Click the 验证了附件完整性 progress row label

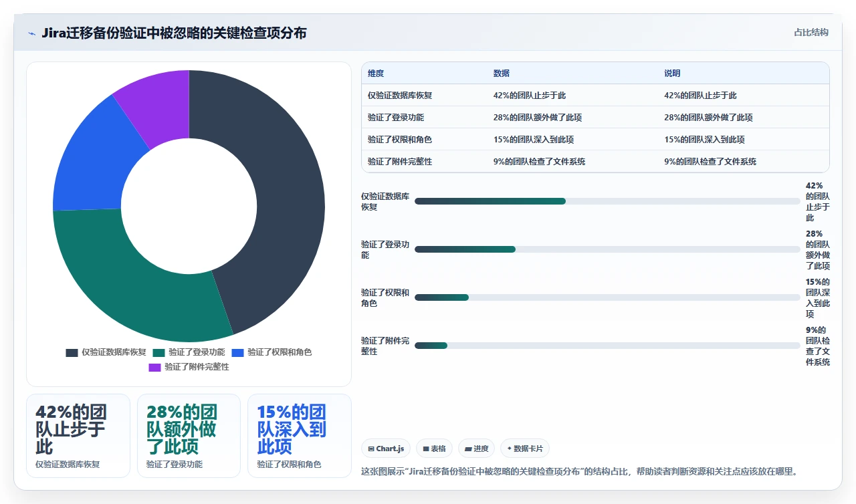(385, 346)
